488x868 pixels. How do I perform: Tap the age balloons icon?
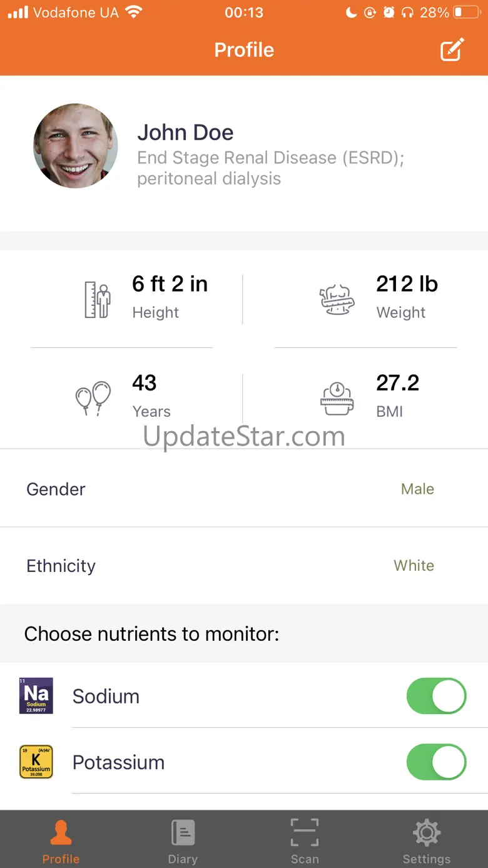click(x=93, y=398)
